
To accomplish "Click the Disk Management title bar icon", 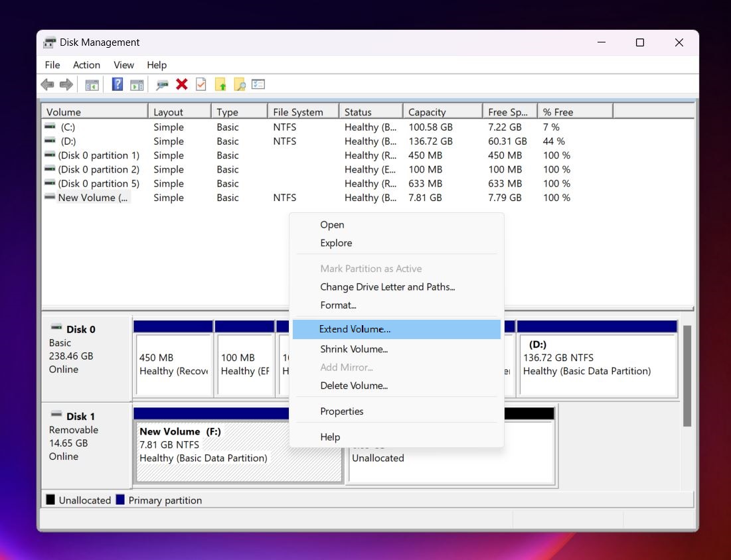I will 49,42.
